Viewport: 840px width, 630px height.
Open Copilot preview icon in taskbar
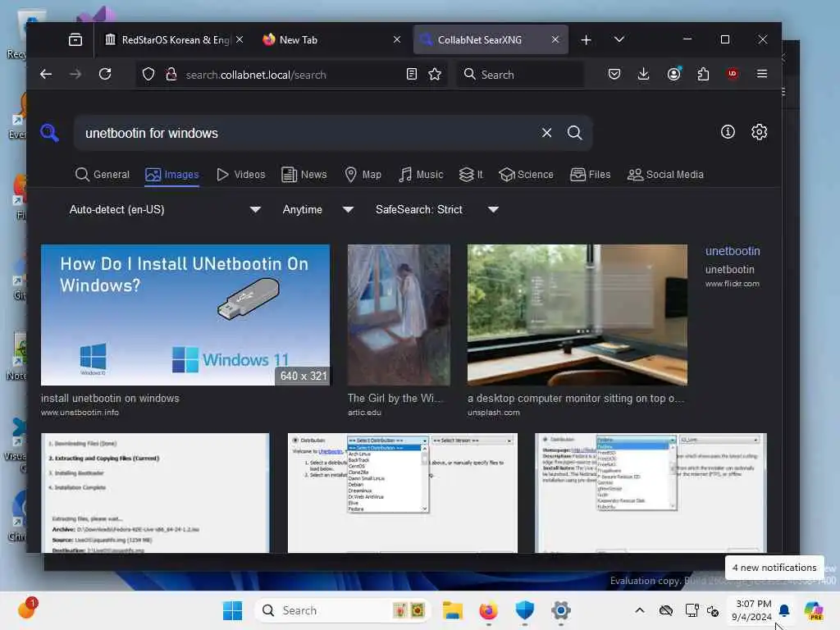pos(814,610)
